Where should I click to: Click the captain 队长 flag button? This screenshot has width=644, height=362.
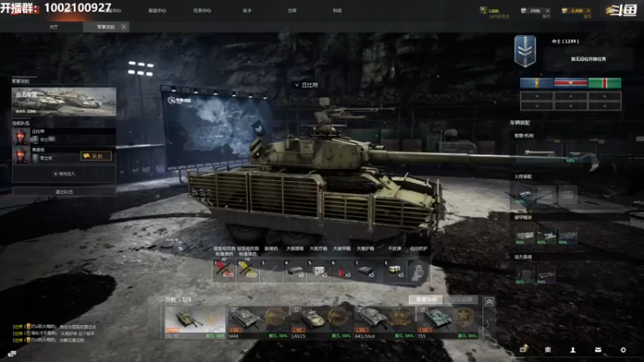pyautogui.click(x=96, y=156)
